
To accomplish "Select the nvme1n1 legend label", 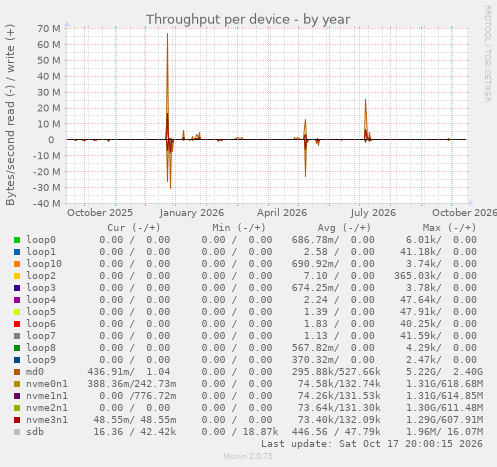I will [x=47, y=396].
